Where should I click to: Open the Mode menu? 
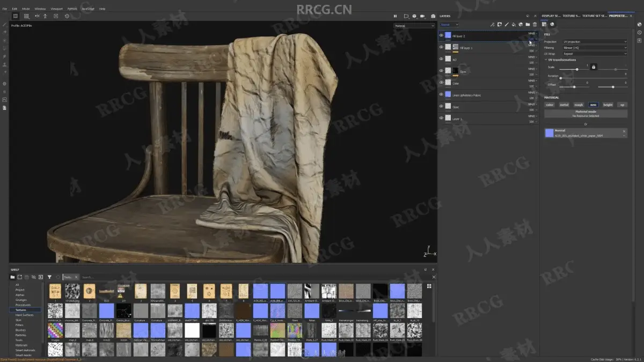26,9
